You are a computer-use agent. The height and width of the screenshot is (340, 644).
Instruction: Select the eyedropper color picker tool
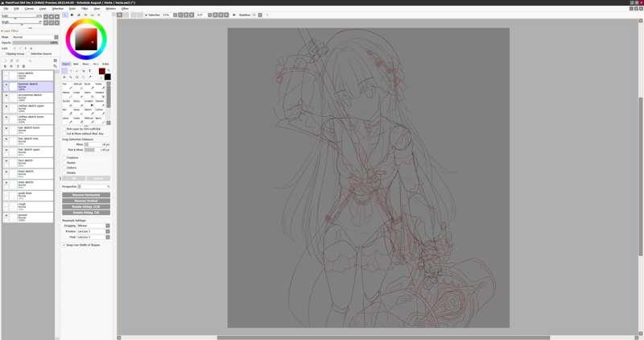point(90,77)
